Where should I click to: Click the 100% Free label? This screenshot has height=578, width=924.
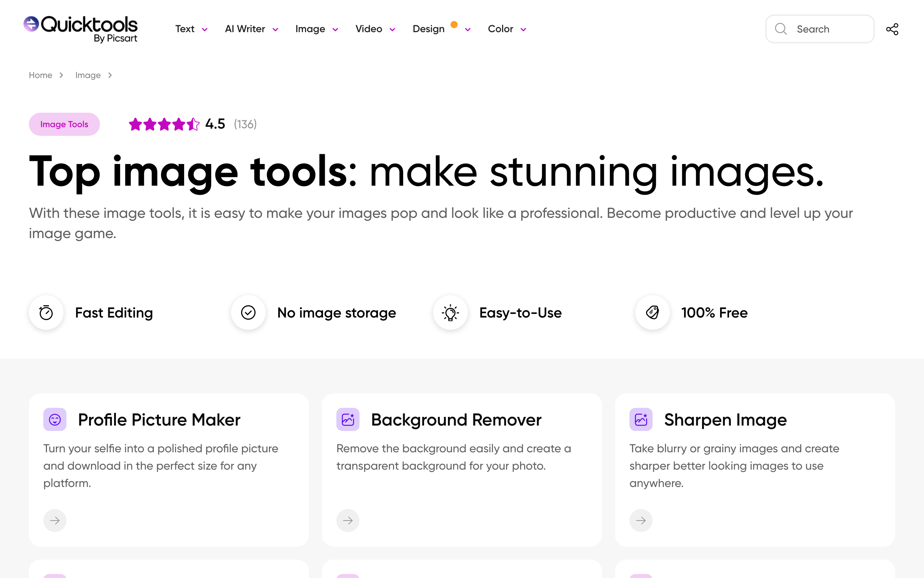714,313
